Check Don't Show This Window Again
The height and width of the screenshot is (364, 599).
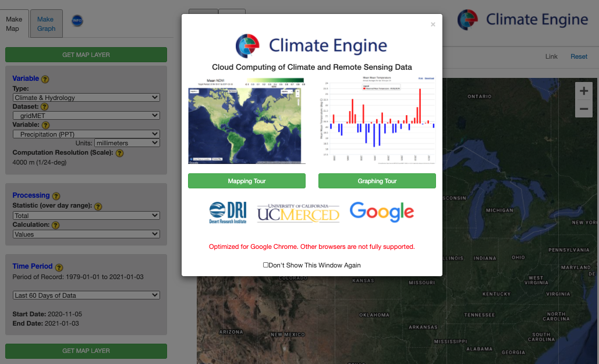click(x=265, y=265)
